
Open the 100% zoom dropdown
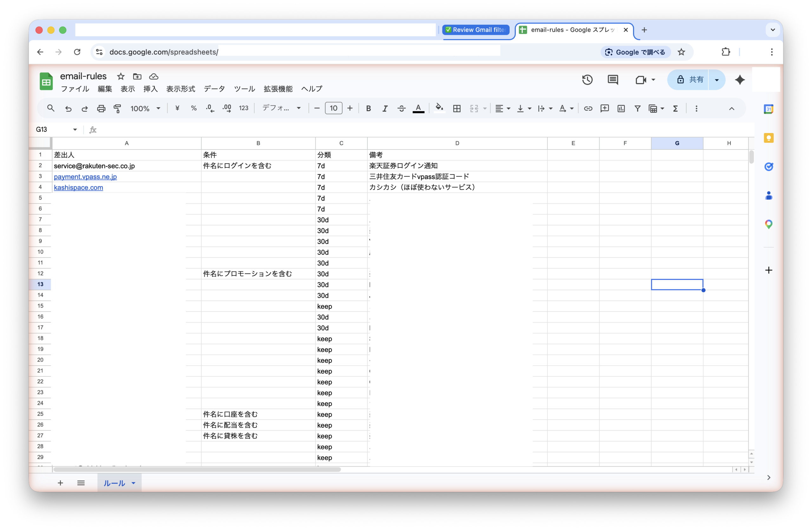coord(145,109)
